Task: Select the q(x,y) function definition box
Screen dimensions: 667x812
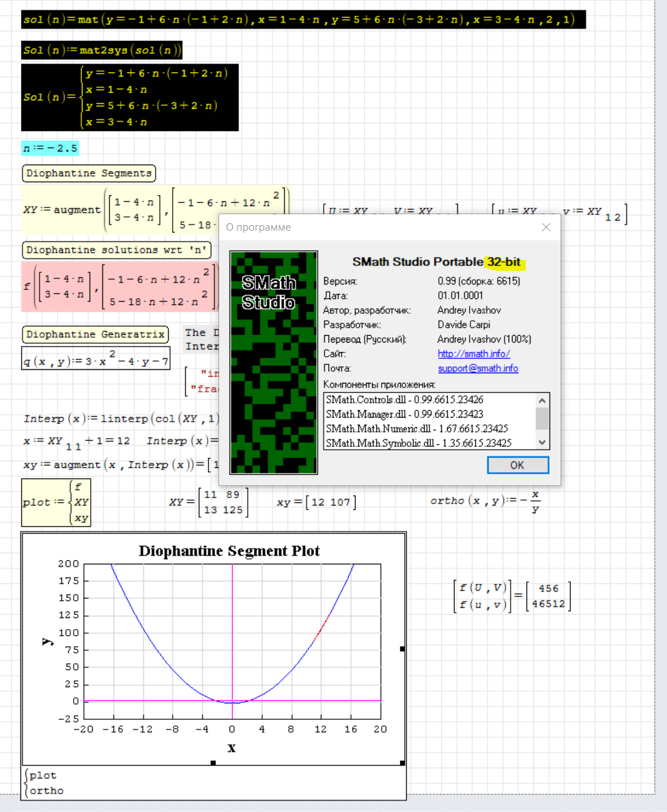Action: coord(96,362)
